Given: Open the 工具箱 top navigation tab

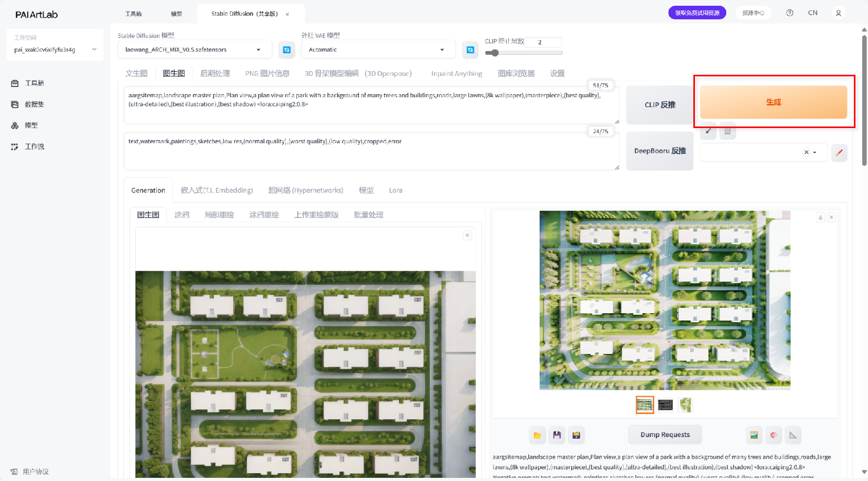Looking at the screenshot, I should tap(133, 14).
